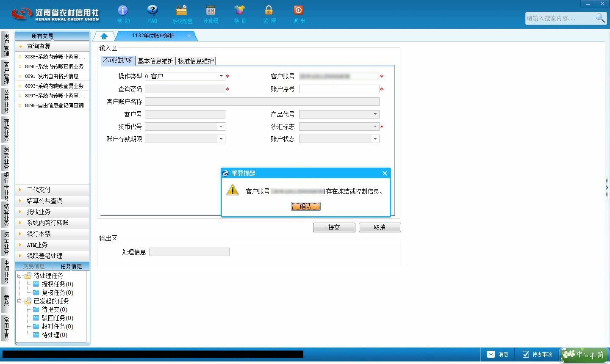This screenshot has height=364, width=610.
Task: Expand the 托收业务 section
Action: tap(52, 212)
